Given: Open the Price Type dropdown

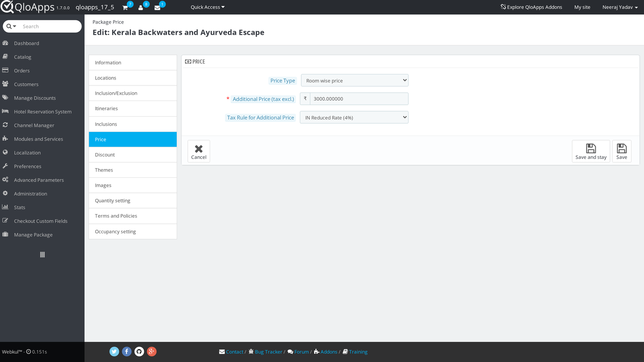Looking at the screenshot, I should click(x=355, y=80).
